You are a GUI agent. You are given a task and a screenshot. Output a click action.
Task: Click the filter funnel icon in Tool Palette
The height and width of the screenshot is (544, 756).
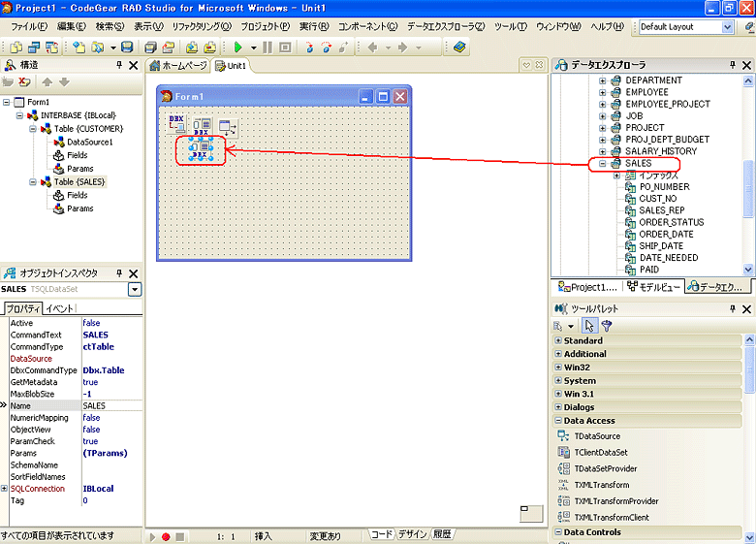tap(607, 326)
